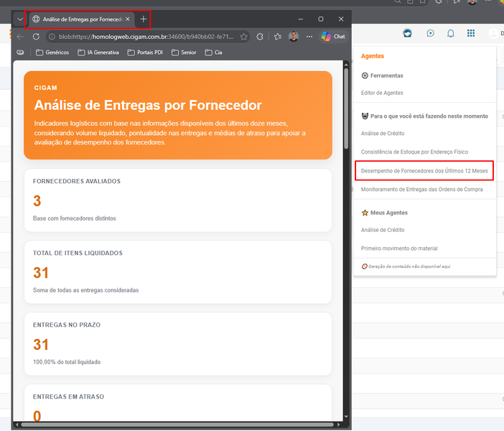This screenshot has height=431, width=504.
Task: Click the vertical scrollbar thumb in popup page
Action: tap(346, 108)
